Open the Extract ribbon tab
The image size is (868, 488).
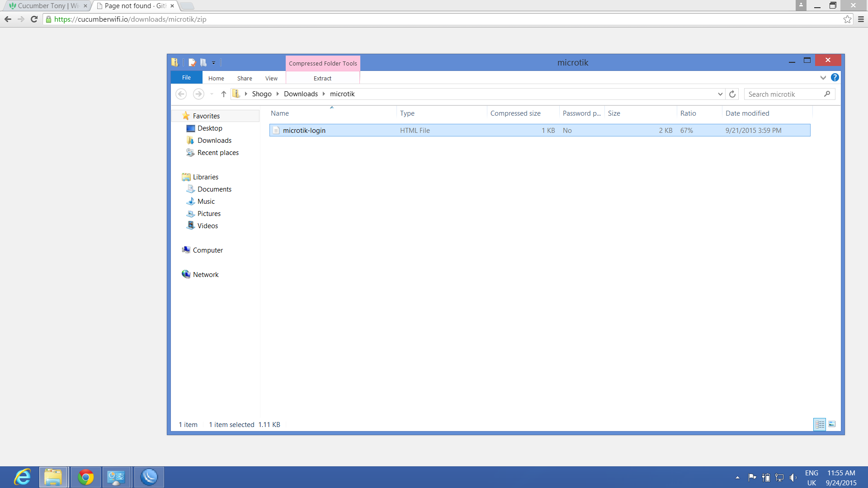coord(322,78)
